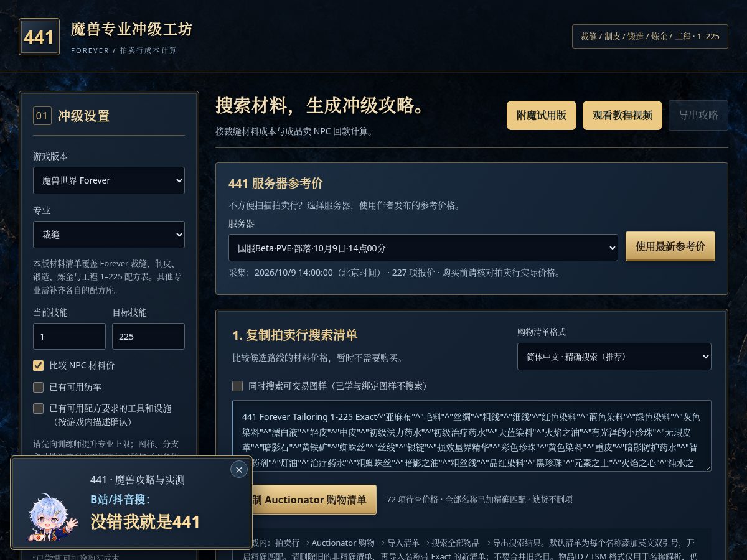Close the 441 promo popup
This screenshot has height=560, width=747.
(239, 470)
